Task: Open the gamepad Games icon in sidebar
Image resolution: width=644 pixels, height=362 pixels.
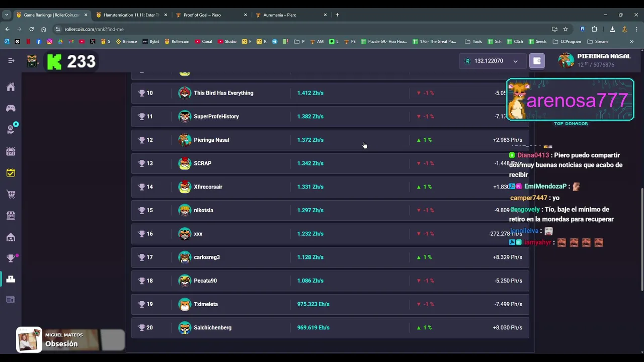Action: pos(11,108)
